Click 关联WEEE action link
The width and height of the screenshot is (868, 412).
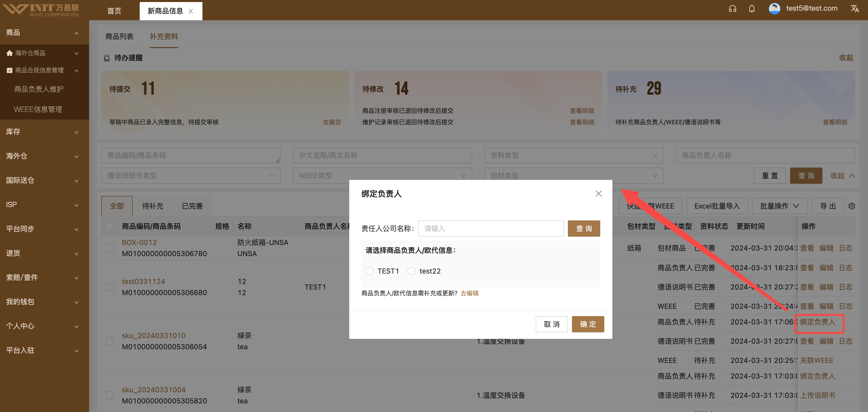[816, 360]
